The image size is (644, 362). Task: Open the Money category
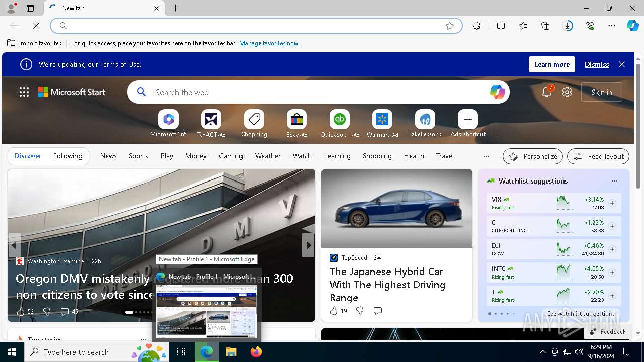point(196,156)
